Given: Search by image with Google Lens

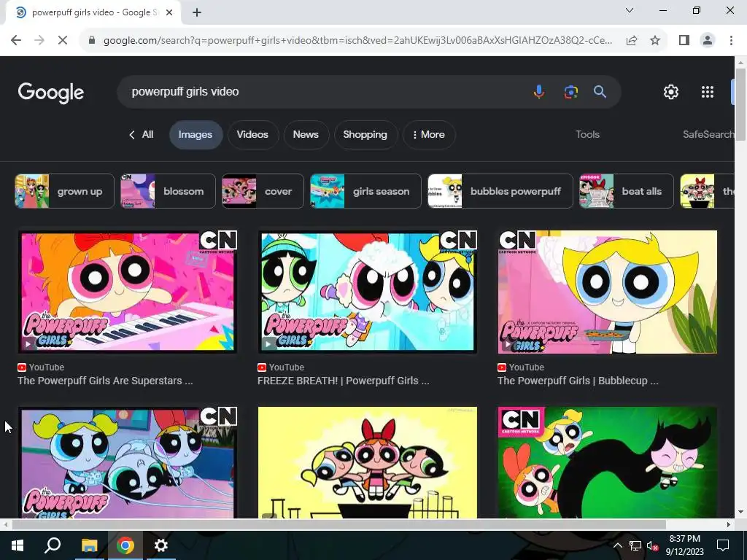Looking at the screenshot, I should pyautogui.click(x=570, y=91).
